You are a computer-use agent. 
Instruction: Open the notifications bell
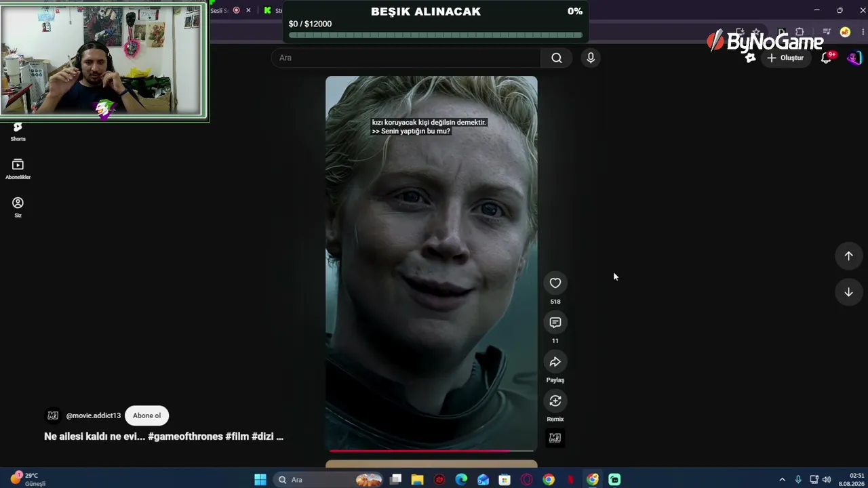(x=826, y=58)
